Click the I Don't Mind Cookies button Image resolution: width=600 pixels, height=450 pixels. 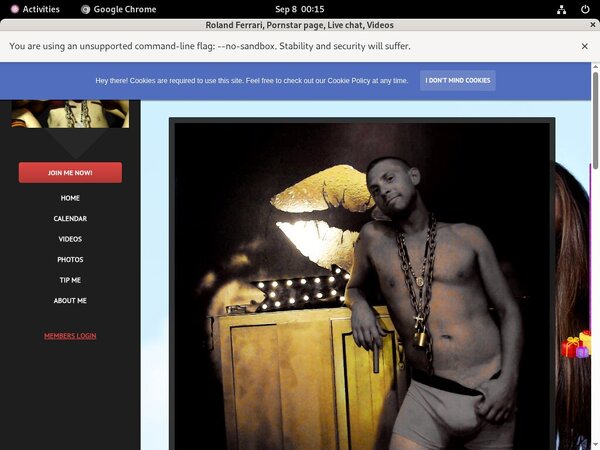tap(457, 80)
